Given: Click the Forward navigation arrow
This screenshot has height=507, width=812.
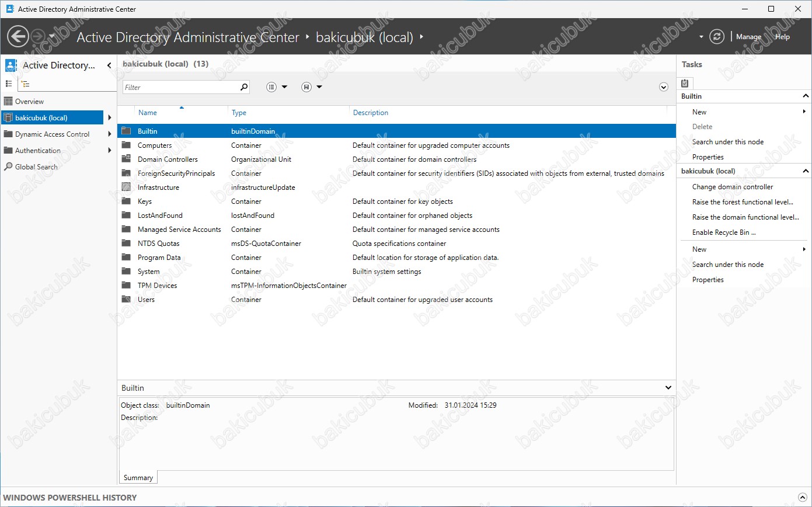Looking at the screenshot, I should click(x=38, y=37).
